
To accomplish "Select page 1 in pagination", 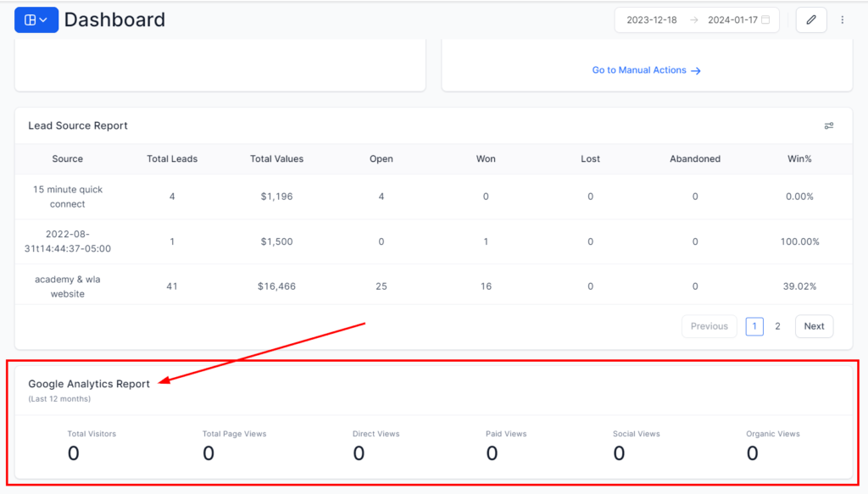I will pyautogui.click(x=754, y=326).
